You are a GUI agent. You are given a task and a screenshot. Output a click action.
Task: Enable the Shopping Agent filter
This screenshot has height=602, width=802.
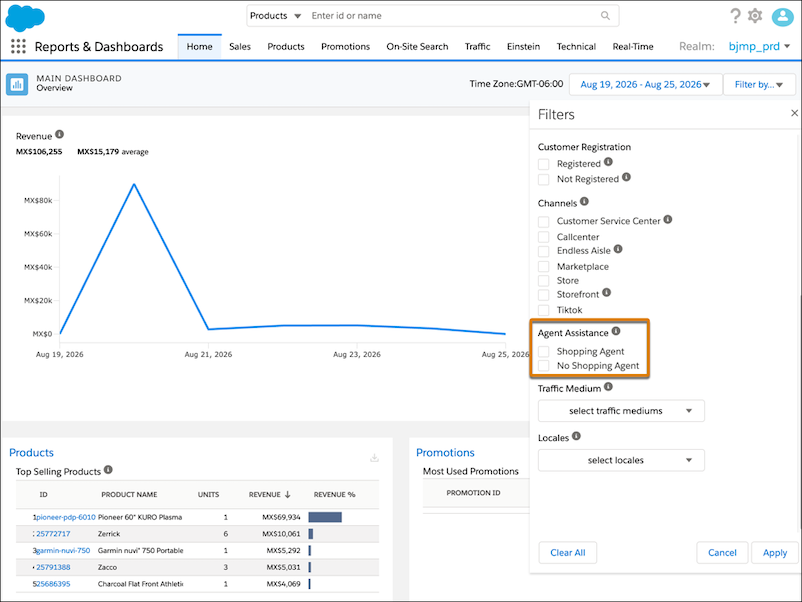[544, 352]
